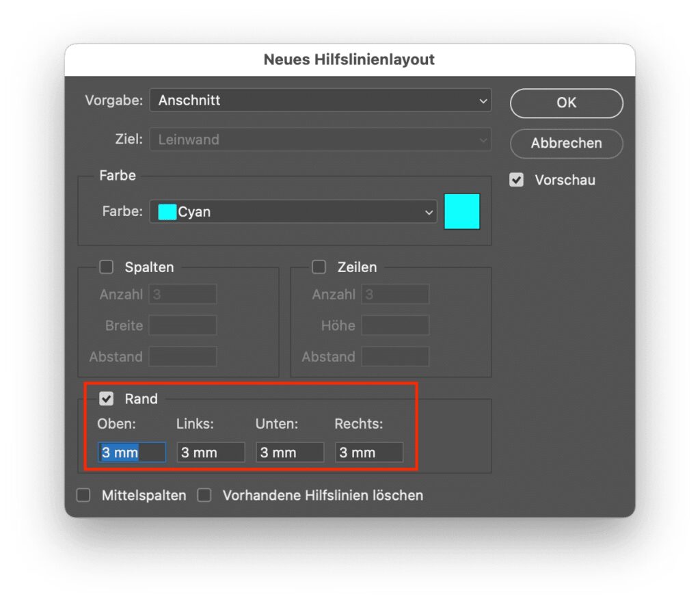The width and height of the screenshot is (700, 603).
Task: Expand the Farbe dropdown set to Cyan
Action: (293, 212)
